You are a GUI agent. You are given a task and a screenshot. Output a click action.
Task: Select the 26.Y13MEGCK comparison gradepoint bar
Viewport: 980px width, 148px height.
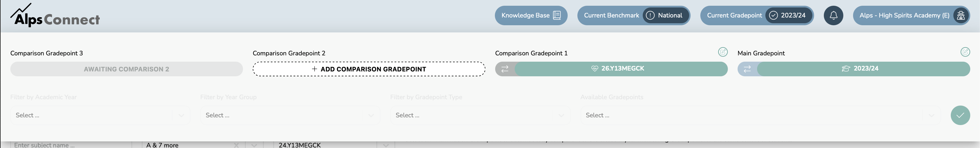tap(621, 69)
